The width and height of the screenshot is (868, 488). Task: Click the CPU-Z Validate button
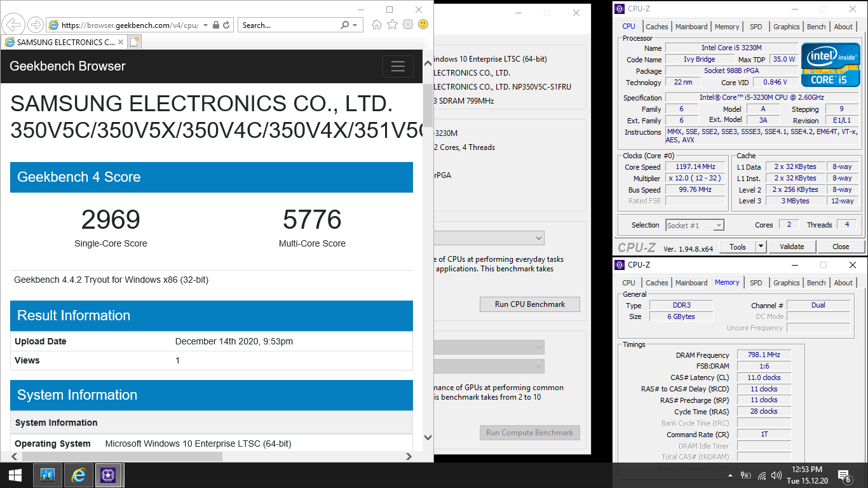tap(792, 247)
